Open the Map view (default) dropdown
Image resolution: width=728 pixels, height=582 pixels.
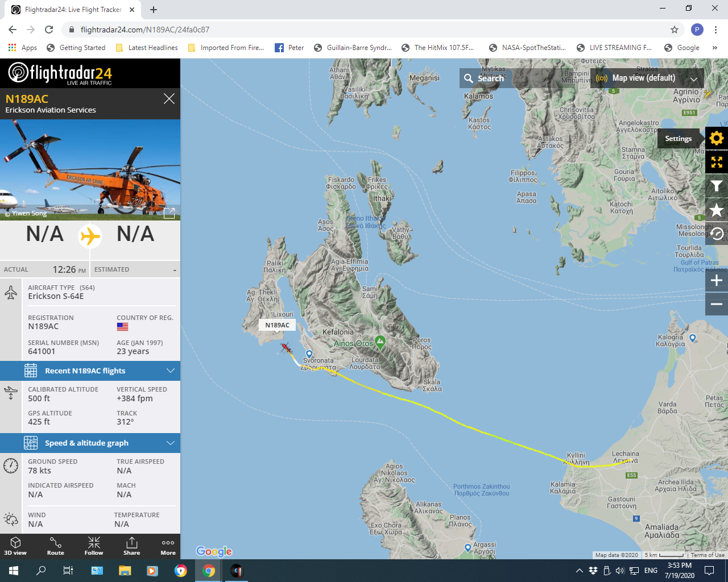[647, 78]
